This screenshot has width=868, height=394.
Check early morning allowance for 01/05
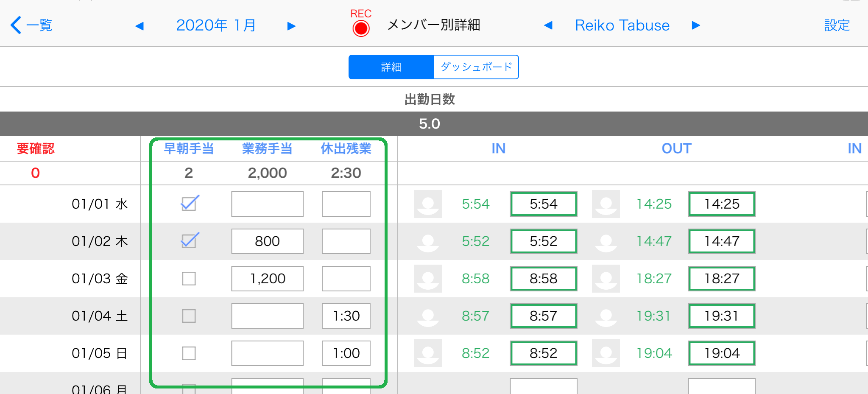pos(189,353)
